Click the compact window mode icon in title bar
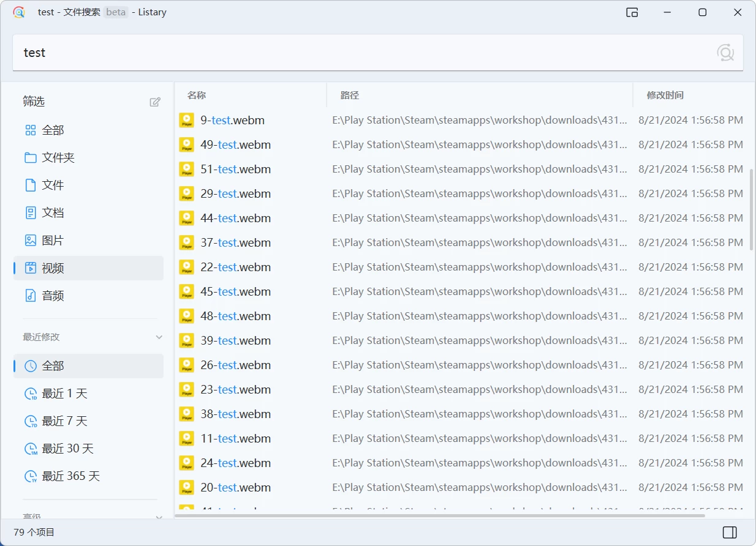The height and width of the screenshot is (546, 756). click(x=632, y=12)
